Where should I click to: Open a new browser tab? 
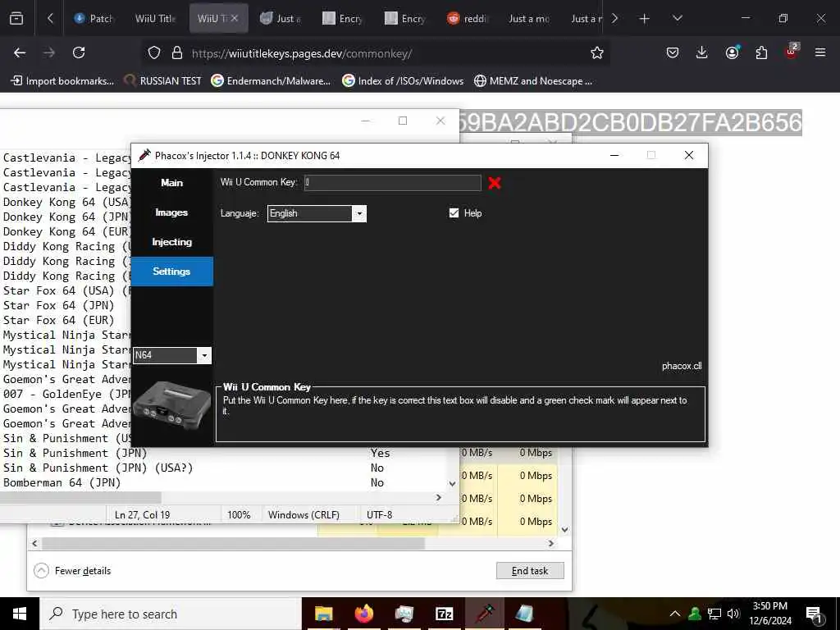click(x=644, y=19)
